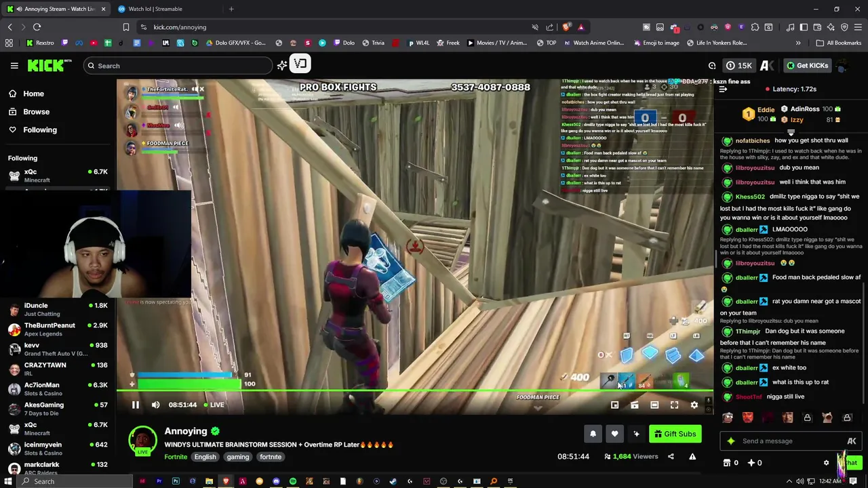Select the English tag

[x=205, y=457]
